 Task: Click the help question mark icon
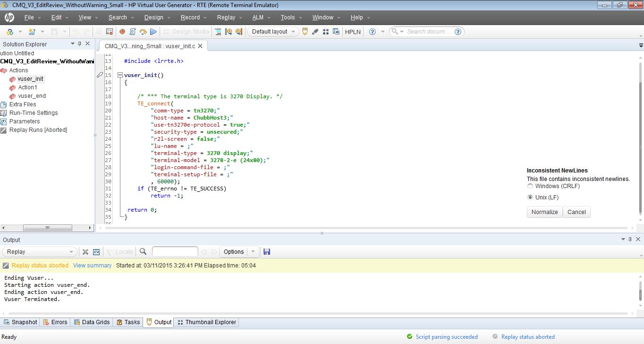click(372, 32)
